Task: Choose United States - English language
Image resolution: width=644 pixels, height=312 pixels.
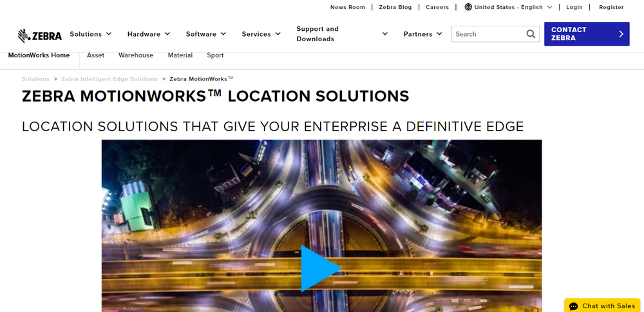Action: (x=509, y=7)
